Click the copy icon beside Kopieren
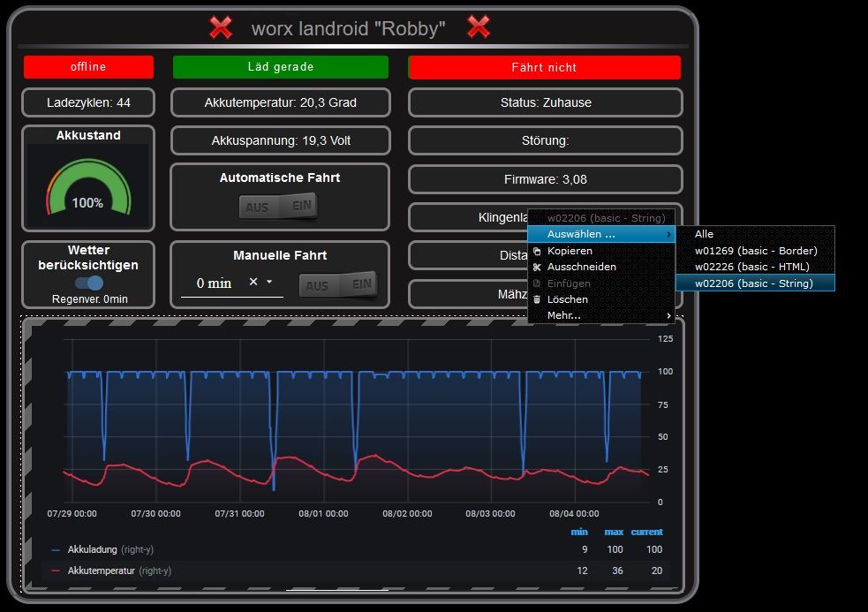The image size is (868, 612). [x=536, y=251]
